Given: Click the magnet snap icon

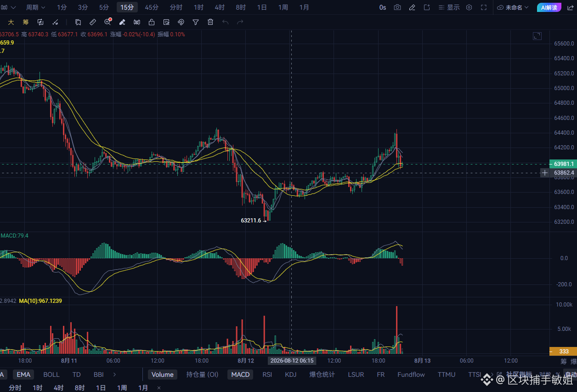Looking at the screenshot, I should 181,22.
